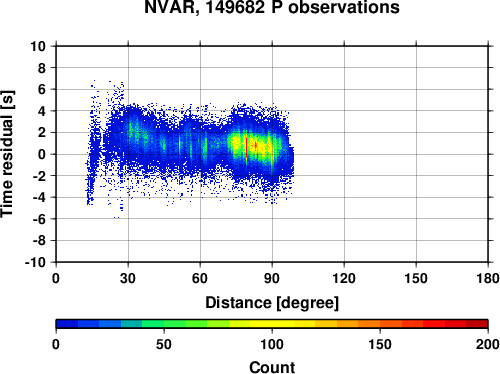Click the x-axis tick label 30

(x=128, y=278)
